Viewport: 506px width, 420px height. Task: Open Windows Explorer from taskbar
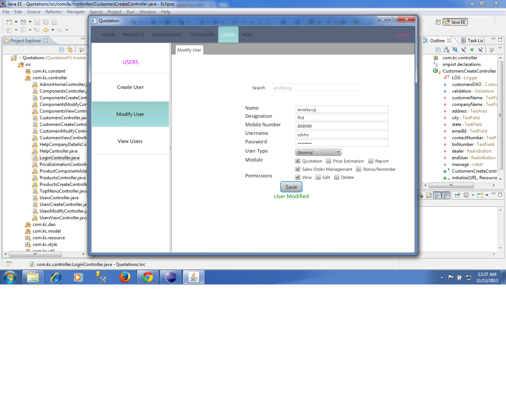[33, 277]
